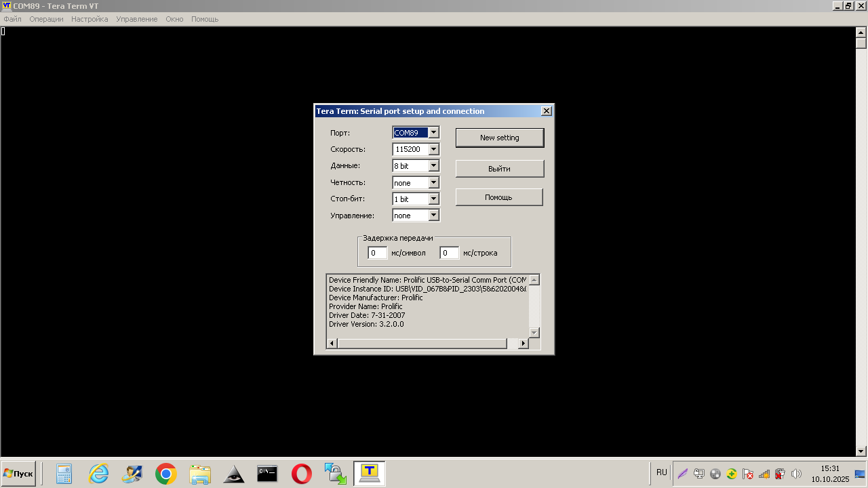The width and height of the screenshot is (868, 488).
Task: Click the RU language indicator
Action: [x=661, y=472]
